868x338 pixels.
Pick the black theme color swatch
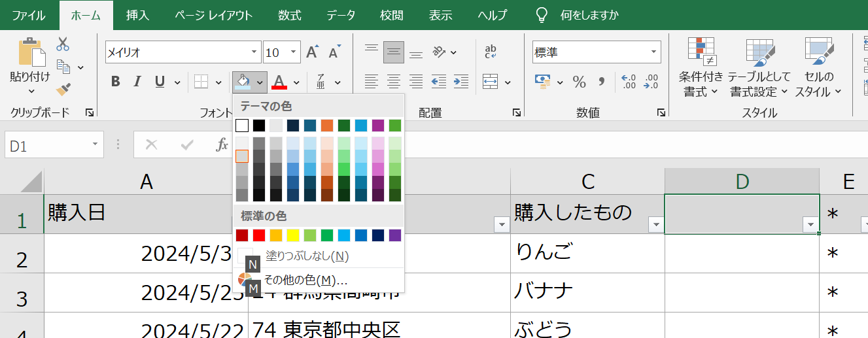click(x=259, y=126)
